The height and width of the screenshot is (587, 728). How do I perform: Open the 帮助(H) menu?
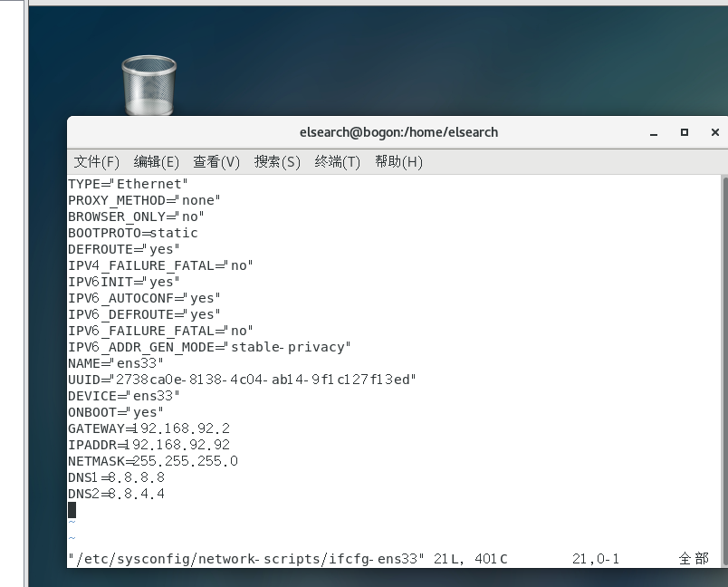click(398, 161)
